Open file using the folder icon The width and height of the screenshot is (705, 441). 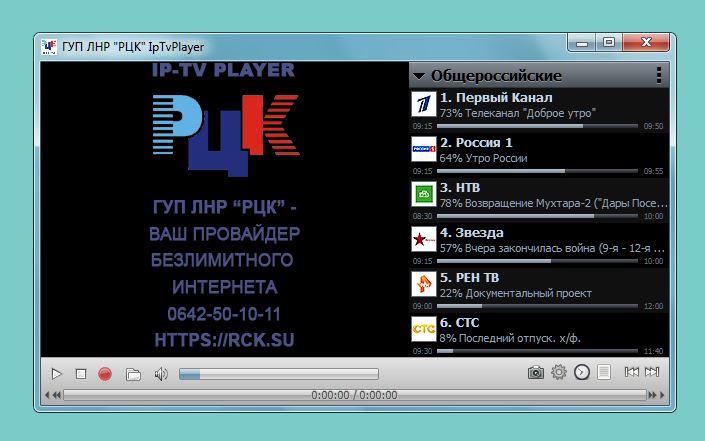tap(133, 374)
